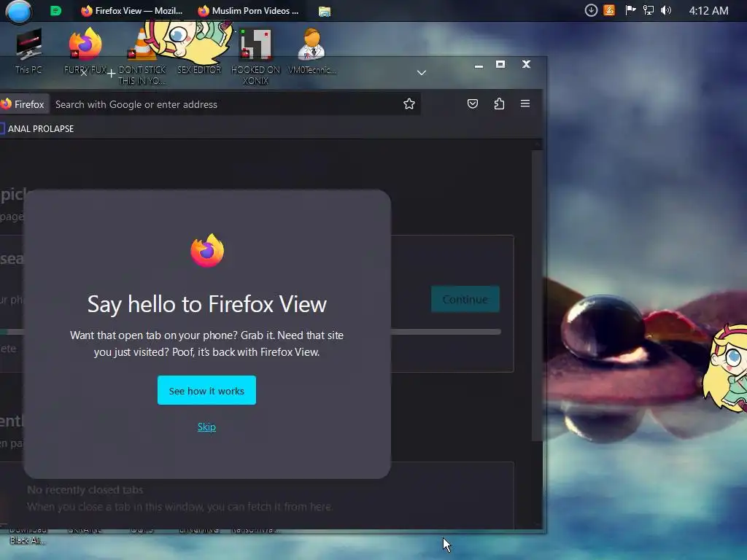The image size is (747, 560).
Task: Click the dimmed Continue button
Action: (465, 299)
